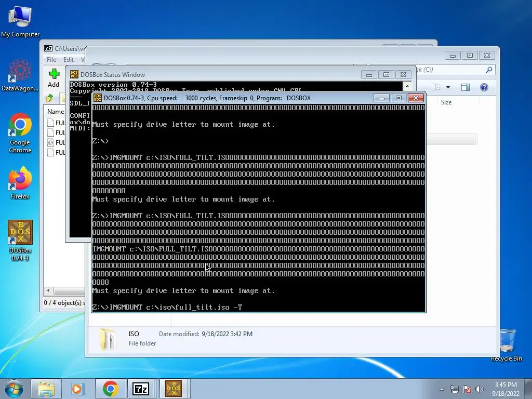Image resolution: width=532 pixels, height=399 pixels.
Task: Open Firefox desktop shortcut
Action: (x=20, y=182)
